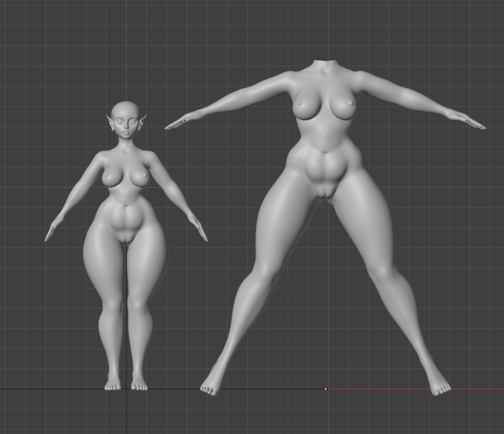Click the large model's left knee
Viewport: 504px width, 434px height.
tap(265, 277)
